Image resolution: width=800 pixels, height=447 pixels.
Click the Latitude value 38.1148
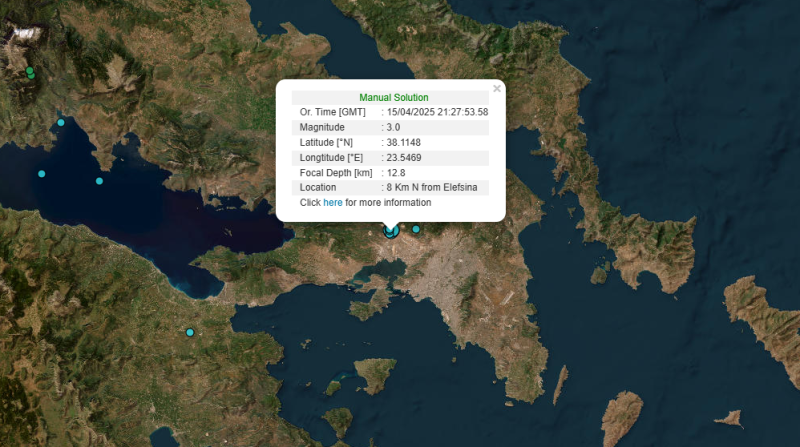(403, 143)
